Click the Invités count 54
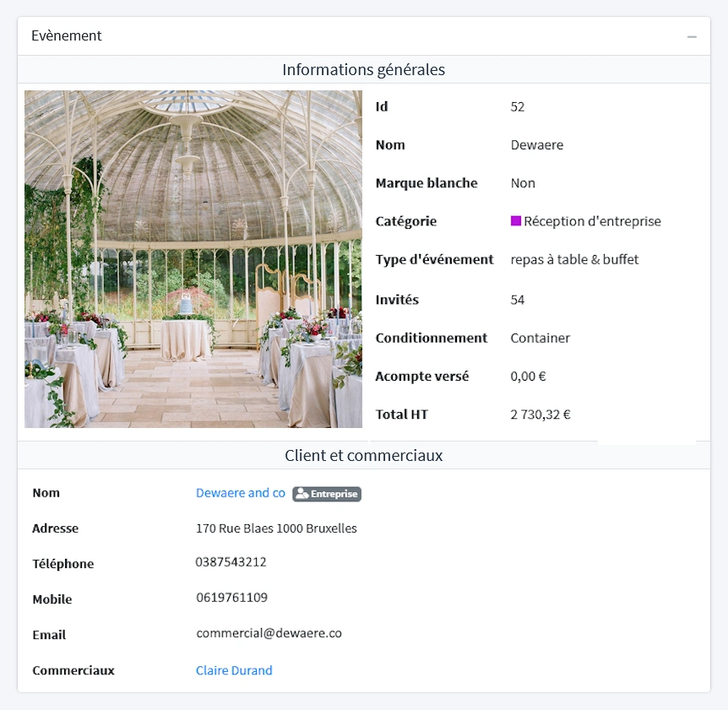728x710 pixels. tap(518, 300)
